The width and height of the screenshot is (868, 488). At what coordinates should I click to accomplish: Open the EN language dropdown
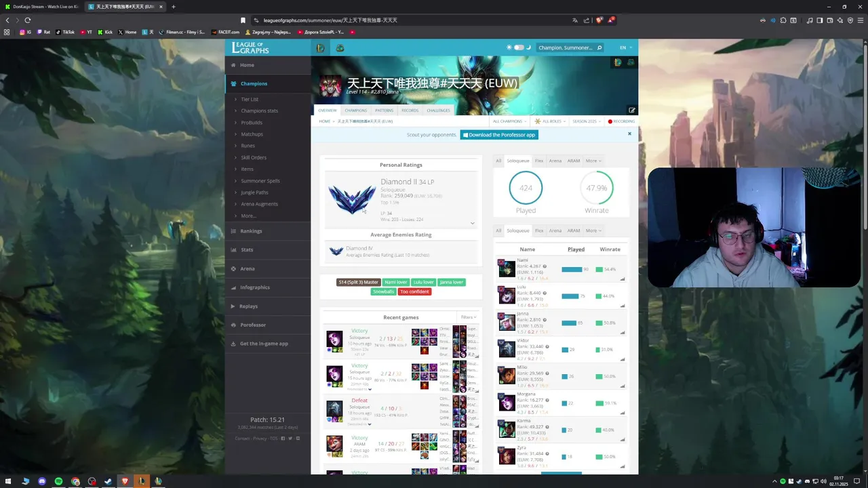(x=625, y=47)
